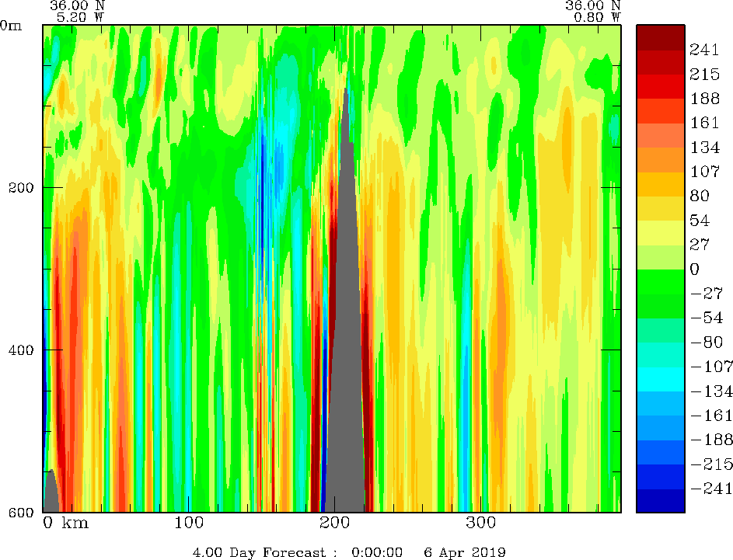Click the '300' distance axis label
Screen dimensions: 733x560
(x=480, y=523)
